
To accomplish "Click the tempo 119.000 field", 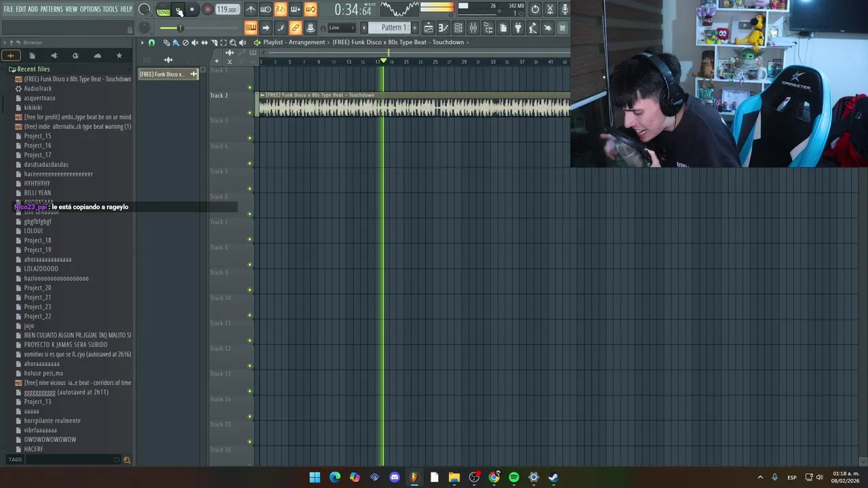I will pos(227,9).
